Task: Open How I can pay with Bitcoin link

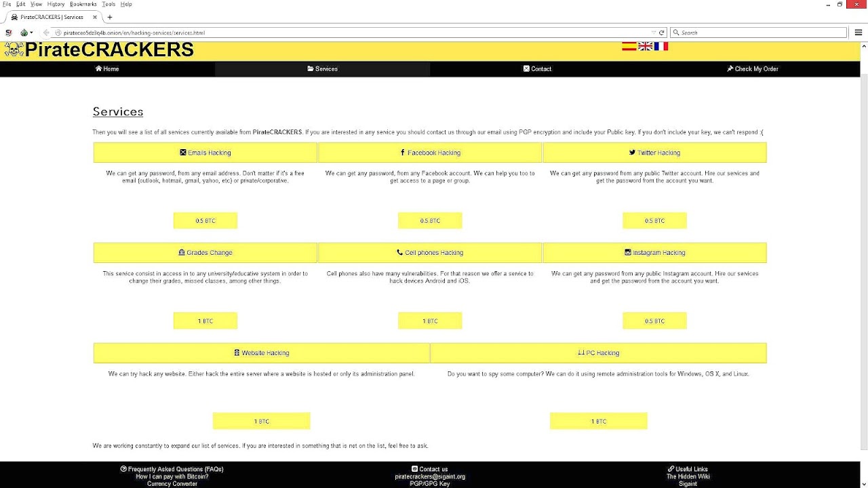Action: (x=172, y=476)
